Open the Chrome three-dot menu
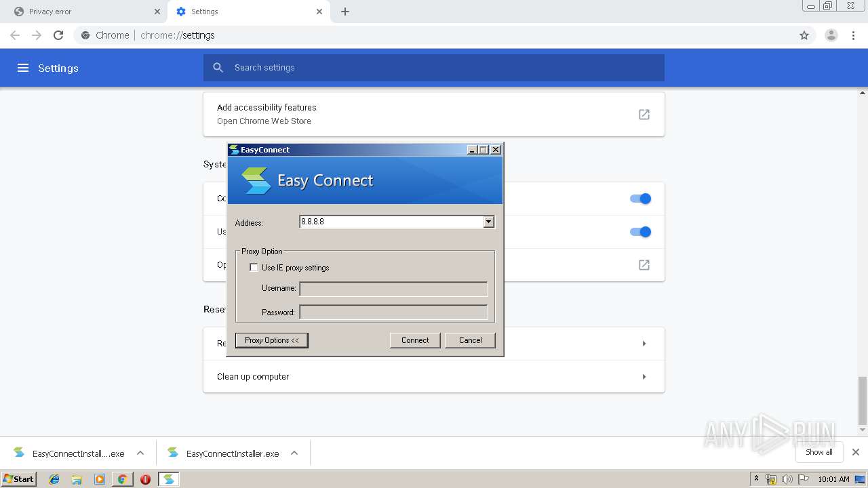Image resolution: width=868 pixels, height=488 pixels. (x=854, y=35)
